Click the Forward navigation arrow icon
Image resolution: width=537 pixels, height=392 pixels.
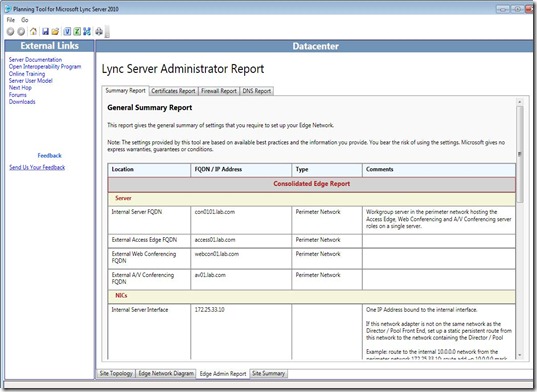click(x=21, y=31)
